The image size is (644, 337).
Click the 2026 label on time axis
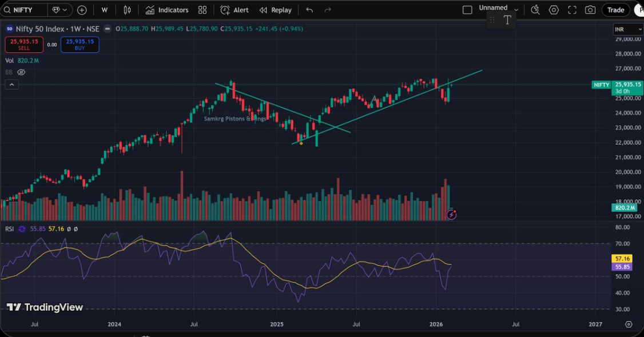tap(436, 324)
